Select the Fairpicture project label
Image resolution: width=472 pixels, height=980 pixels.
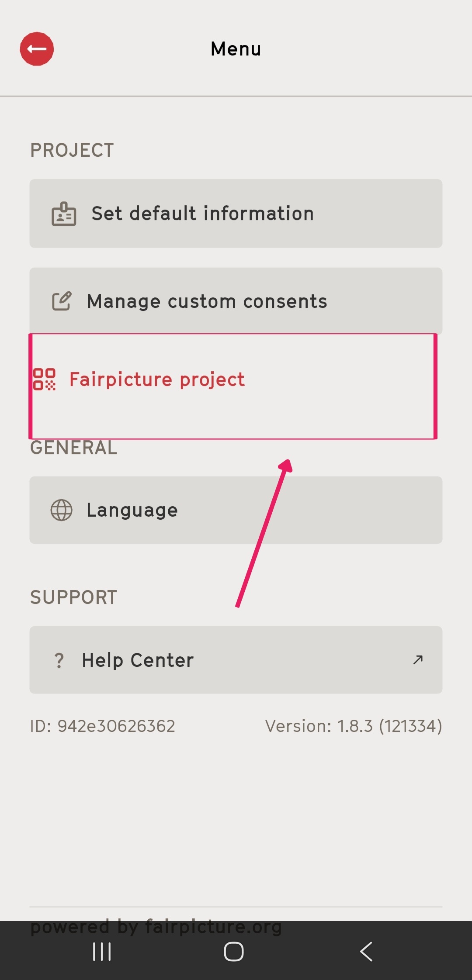click(x=157, y=380)
